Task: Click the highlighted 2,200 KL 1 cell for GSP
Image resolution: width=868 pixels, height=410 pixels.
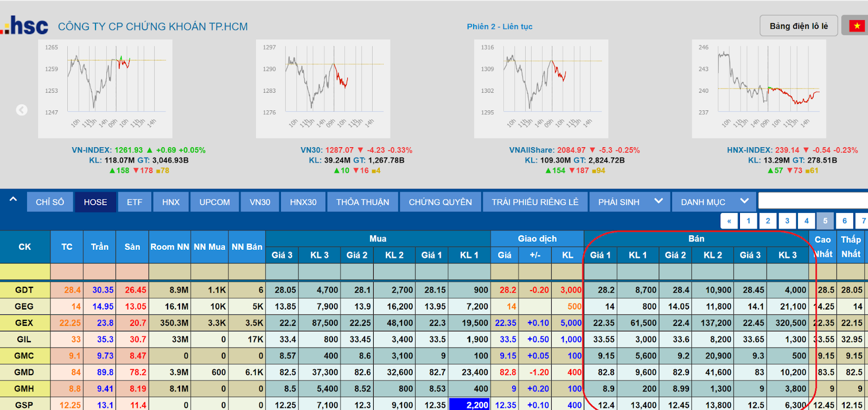Action: pos(469,405)
